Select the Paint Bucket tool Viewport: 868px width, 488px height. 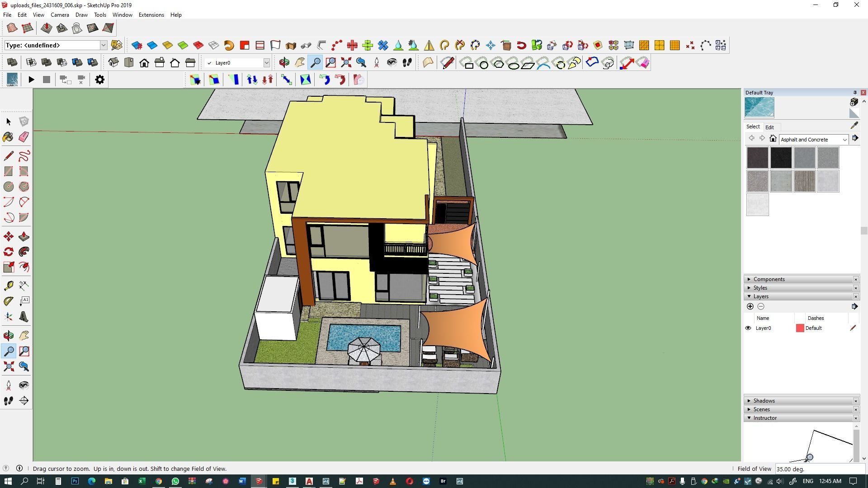point(8,137)
